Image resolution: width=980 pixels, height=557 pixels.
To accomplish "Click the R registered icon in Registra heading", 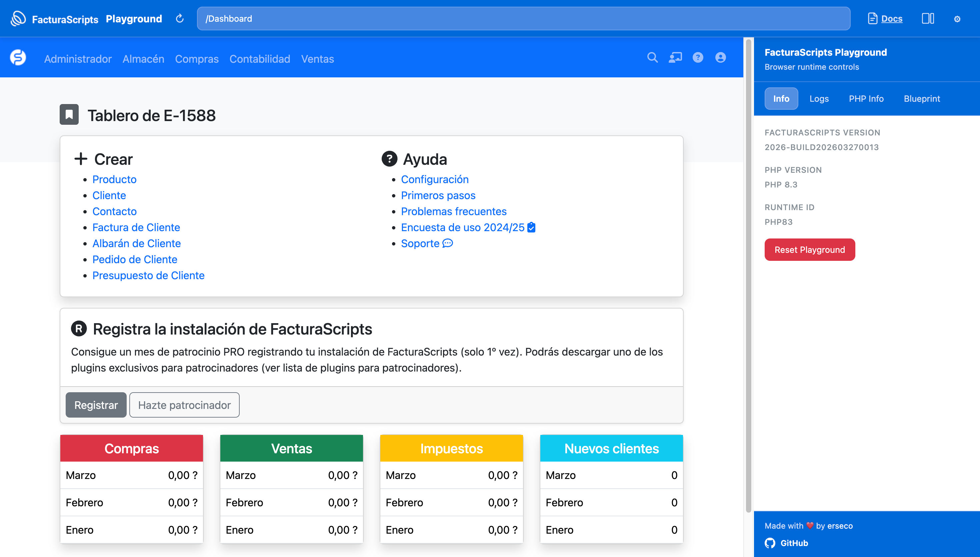I will click(x=79, y=329).
